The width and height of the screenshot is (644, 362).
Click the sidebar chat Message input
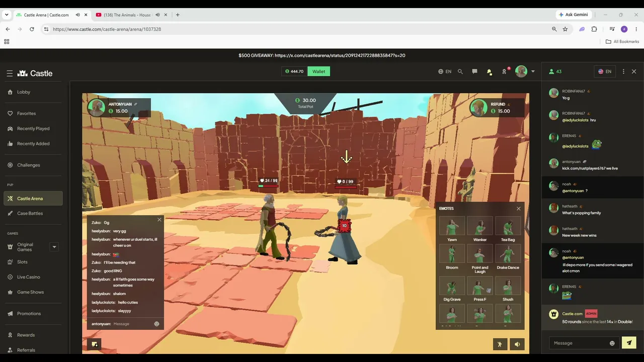pos(580,343)
